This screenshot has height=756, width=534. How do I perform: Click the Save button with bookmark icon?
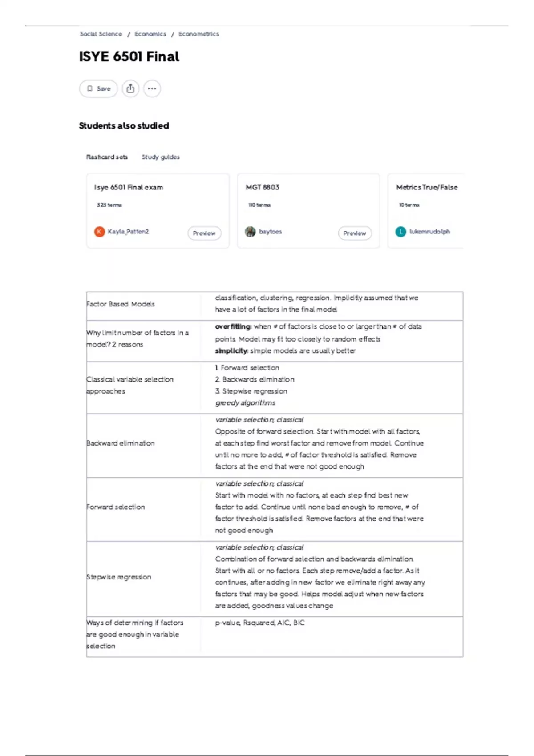click(98, 88)
